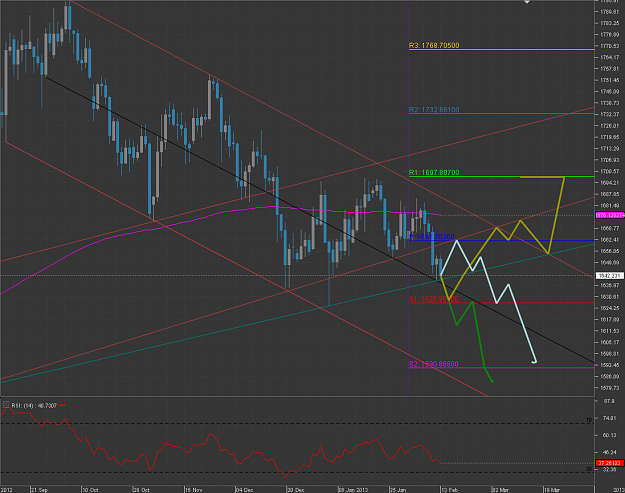Click the 02 Mar date label
The image size is (625, 493).
pos(500,490)
